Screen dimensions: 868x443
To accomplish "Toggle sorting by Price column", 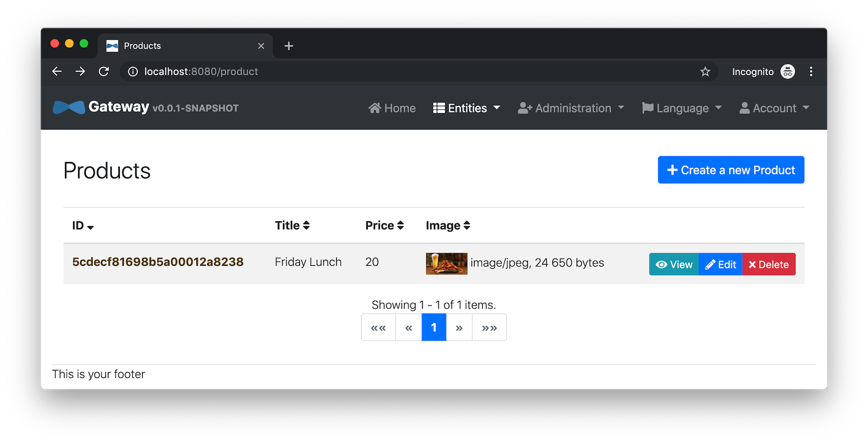I will [x=384, y=226].
